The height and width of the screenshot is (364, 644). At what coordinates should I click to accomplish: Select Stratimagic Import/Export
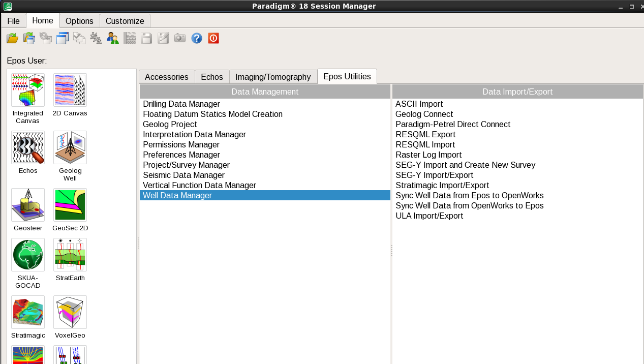517,185
